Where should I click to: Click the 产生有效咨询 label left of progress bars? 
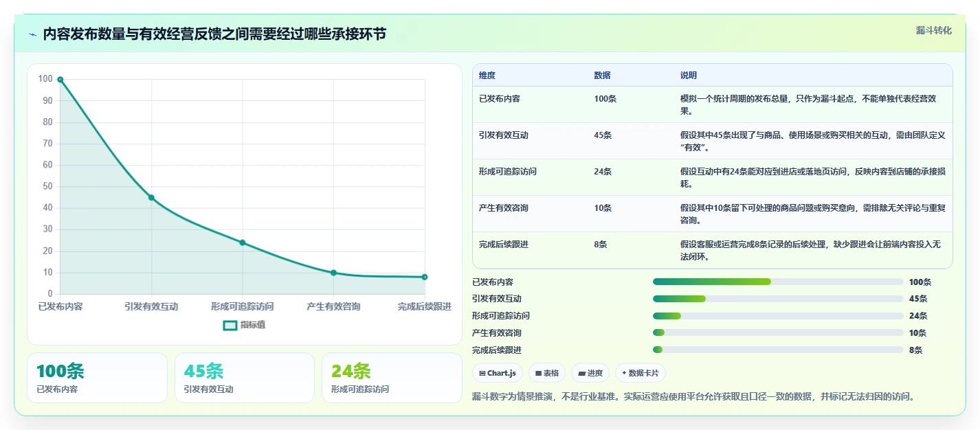click(x=497, y=333)
